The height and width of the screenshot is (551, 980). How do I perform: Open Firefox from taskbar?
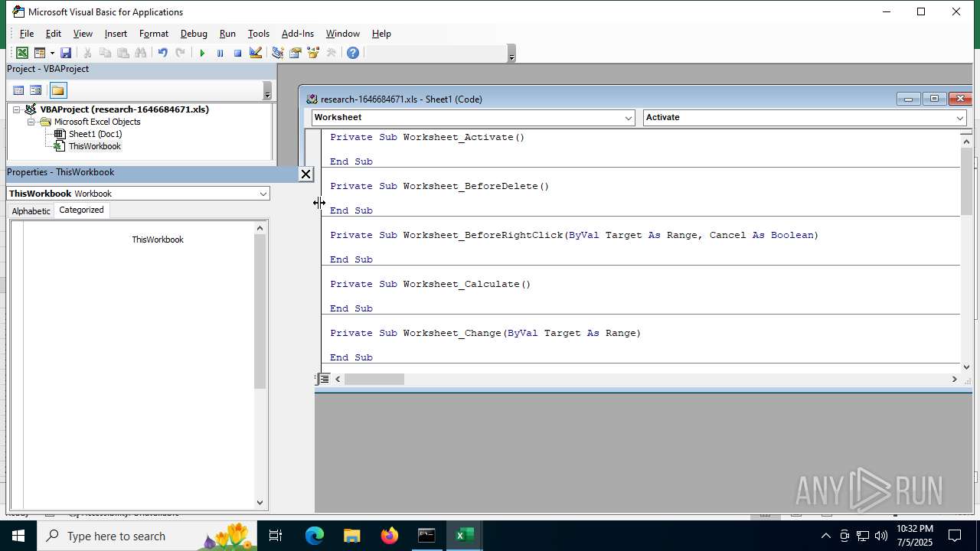click(x=390, y=536)
